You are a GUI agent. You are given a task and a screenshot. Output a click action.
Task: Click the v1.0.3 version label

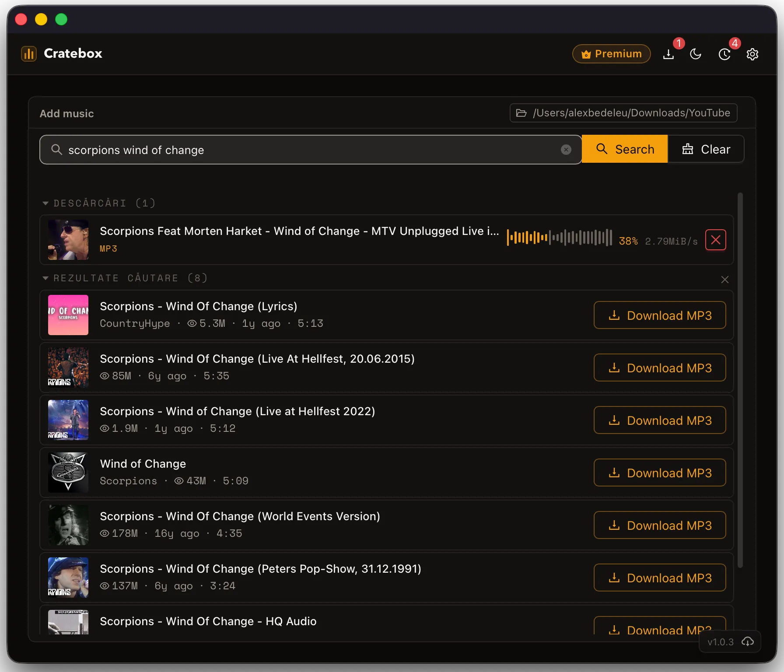click(721, 642)
